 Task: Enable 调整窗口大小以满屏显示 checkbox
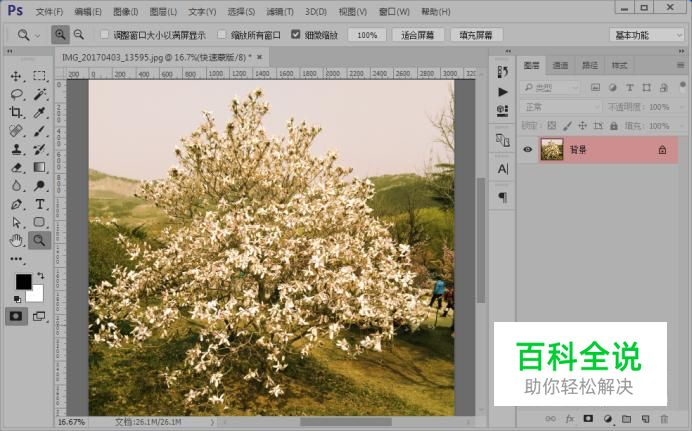tap(105, 34)
